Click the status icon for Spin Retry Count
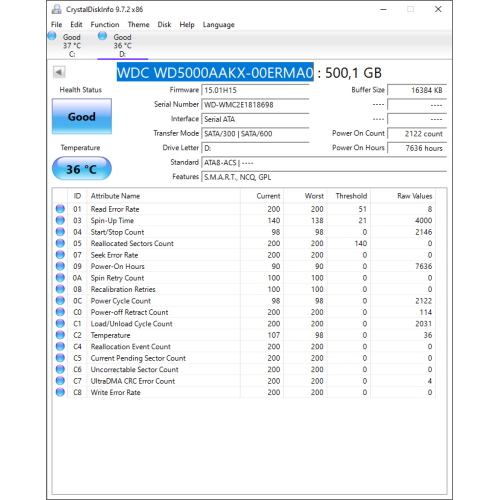Image resolution: width=500 pixels, height=500 pixels. [x=60, y=278]
